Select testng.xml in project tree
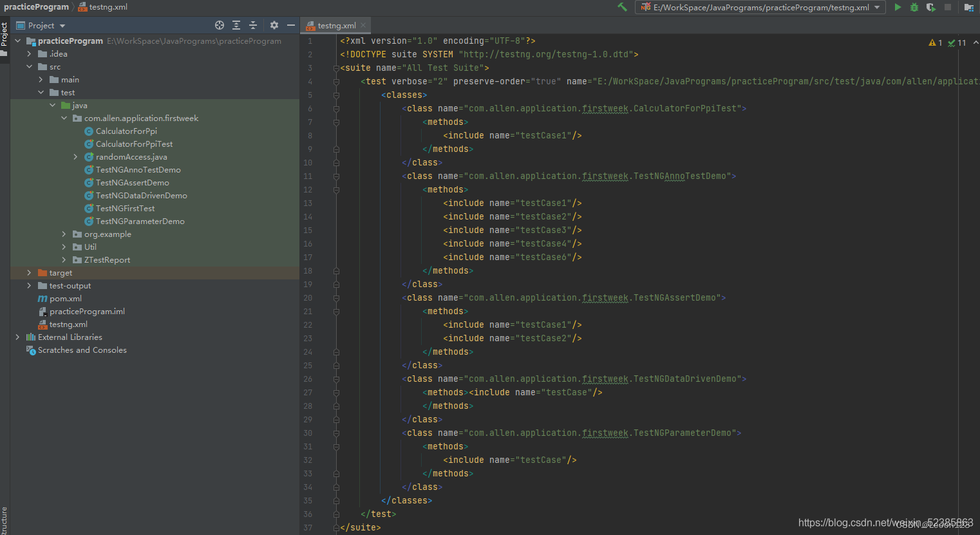Viewport: 980px width, 535px height. point(68,324)
